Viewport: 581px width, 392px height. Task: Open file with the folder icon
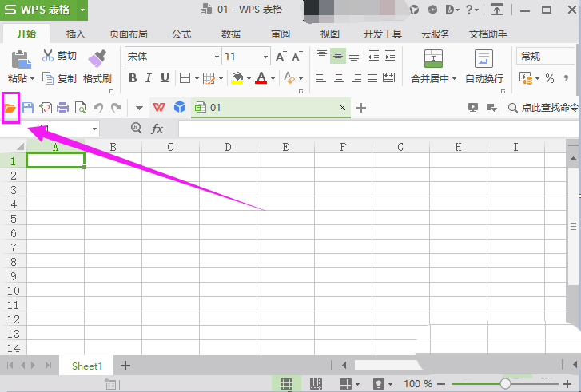point(10,108)
